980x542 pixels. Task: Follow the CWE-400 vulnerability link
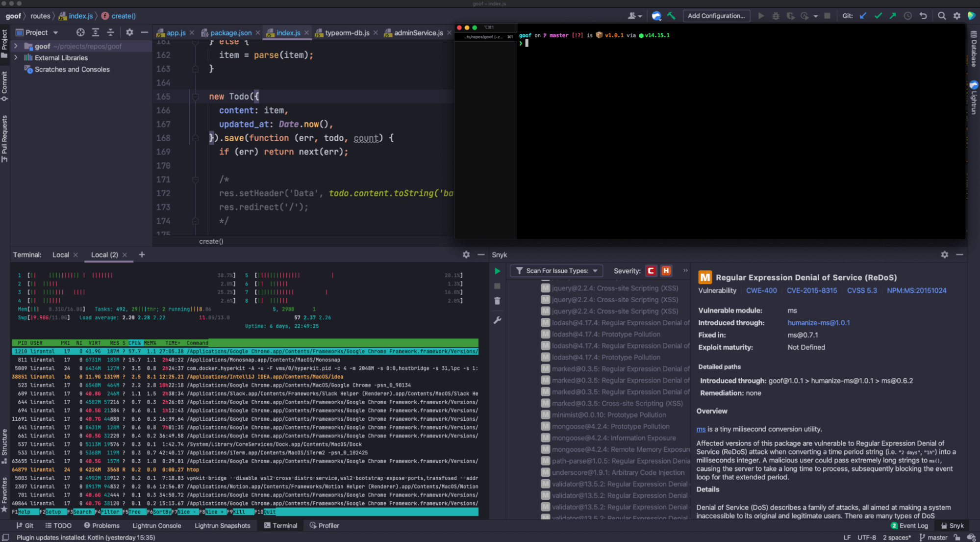tap(761, 290)
